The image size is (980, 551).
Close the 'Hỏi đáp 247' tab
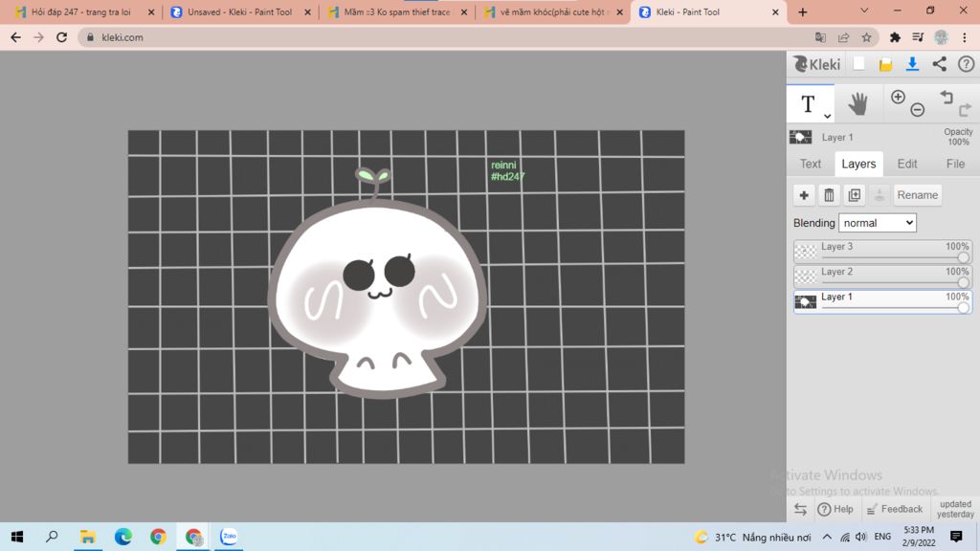[x=150, y=11]
